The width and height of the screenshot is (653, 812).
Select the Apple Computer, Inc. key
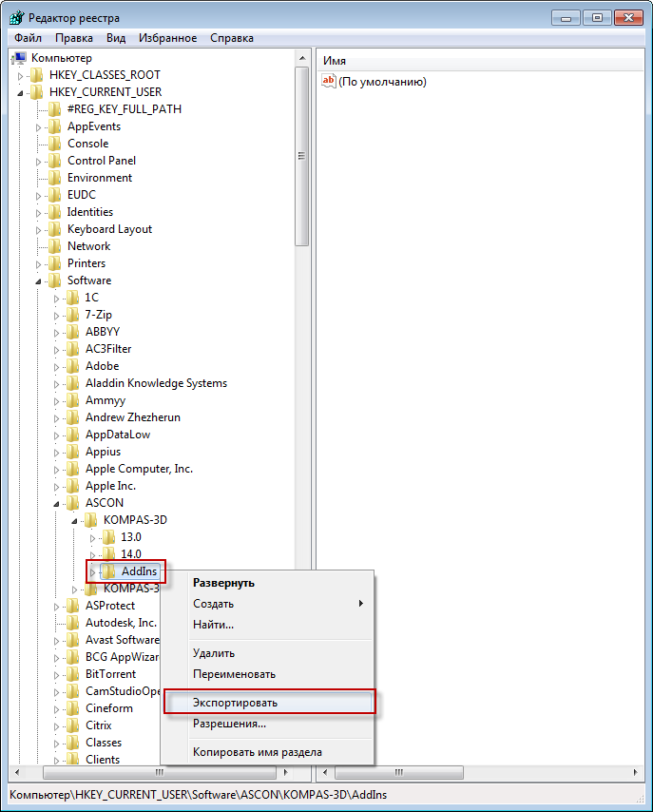[x=140, y=469]
